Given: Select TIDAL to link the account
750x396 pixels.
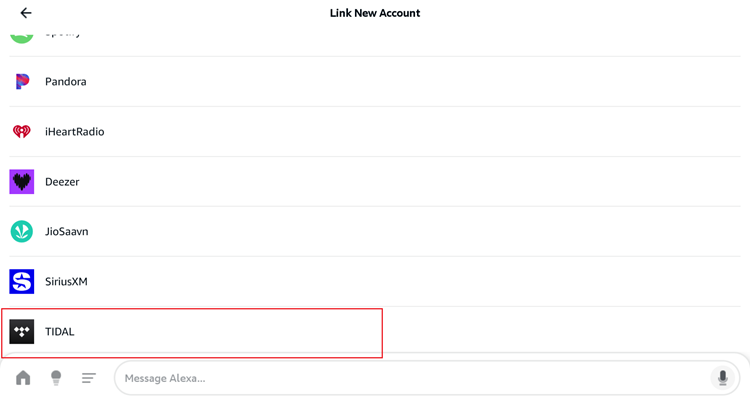Looking at the screenshot, I should 375,331.
